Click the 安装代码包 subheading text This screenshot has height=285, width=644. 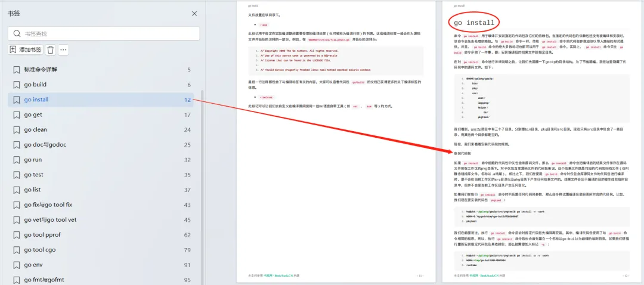click(463, 153)
